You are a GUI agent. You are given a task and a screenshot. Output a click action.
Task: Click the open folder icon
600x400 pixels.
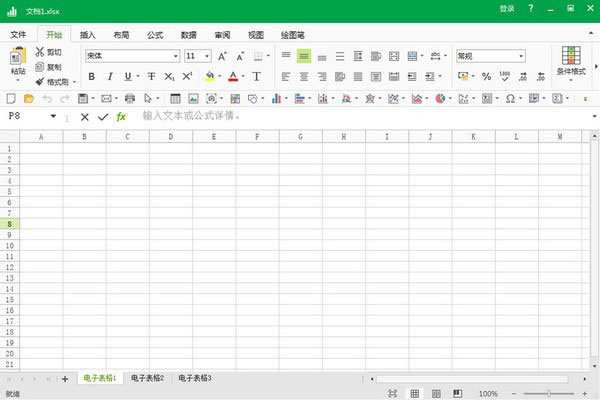tap(29, 99)
